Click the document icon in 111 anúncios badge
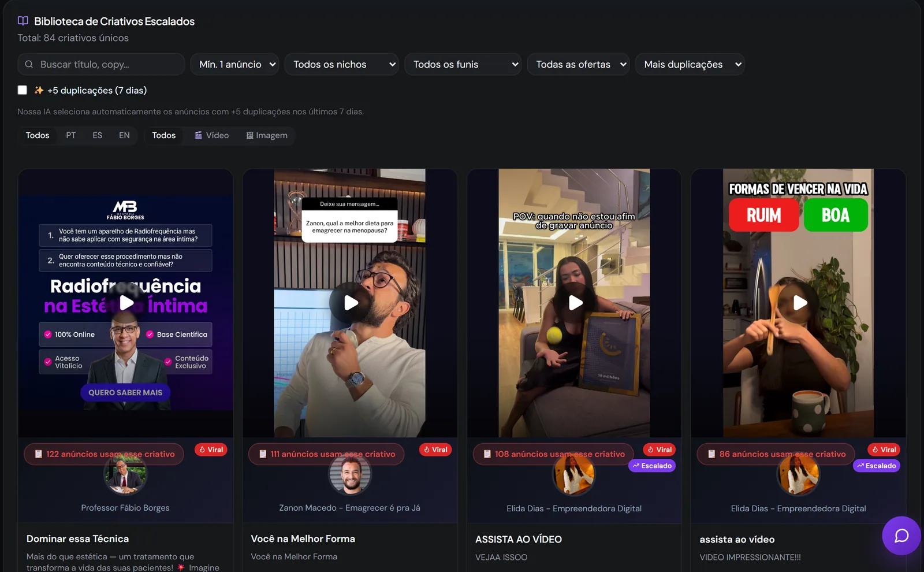This screenshot has width=924, height=572. click(x=263, y=454)
